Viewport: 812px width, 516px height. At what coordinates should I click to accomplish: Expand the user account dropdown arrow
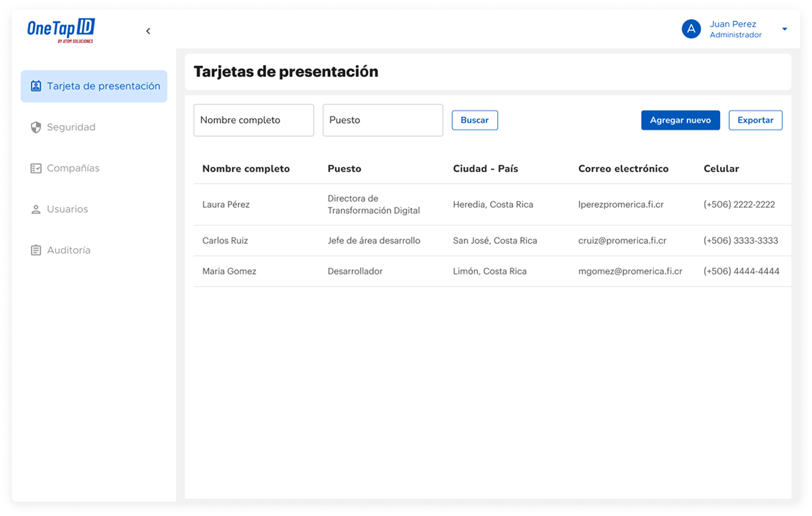point(785,29)
